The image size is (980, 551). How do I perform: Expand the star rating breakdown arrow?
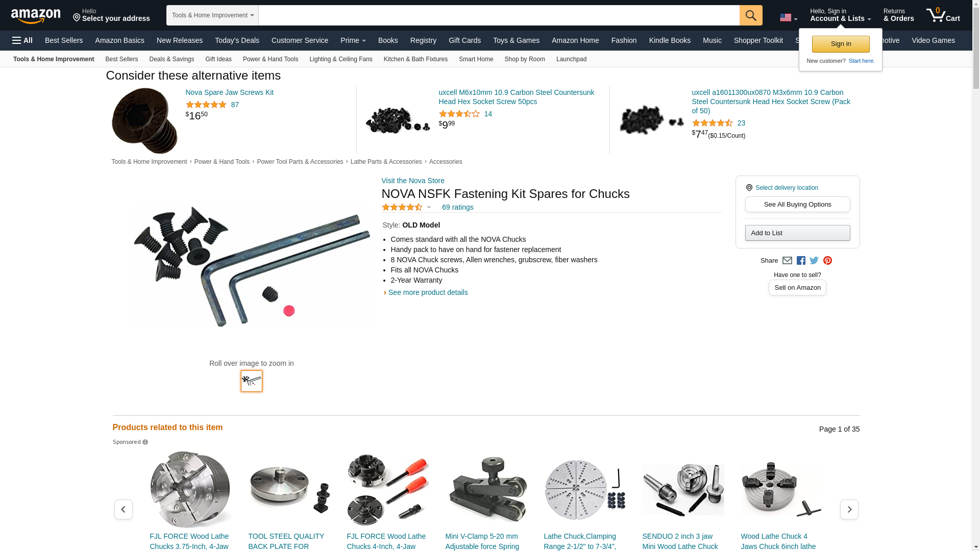(429, 207)
